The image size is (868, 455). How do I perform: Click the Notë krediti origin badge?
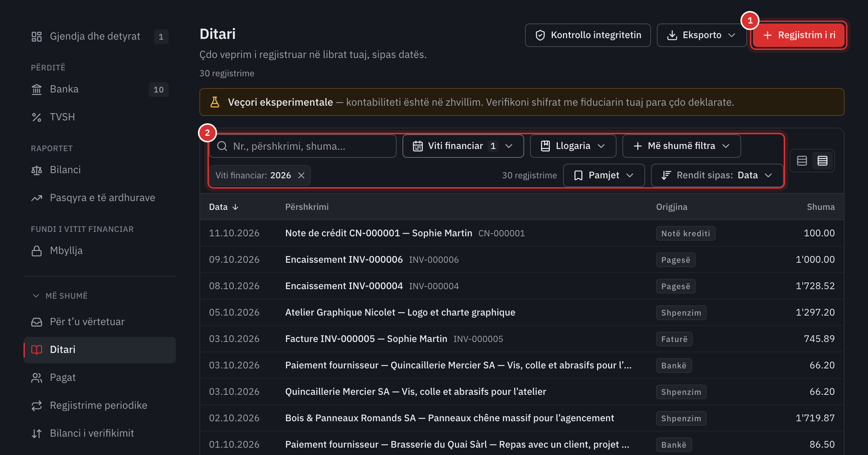[685, 233]
